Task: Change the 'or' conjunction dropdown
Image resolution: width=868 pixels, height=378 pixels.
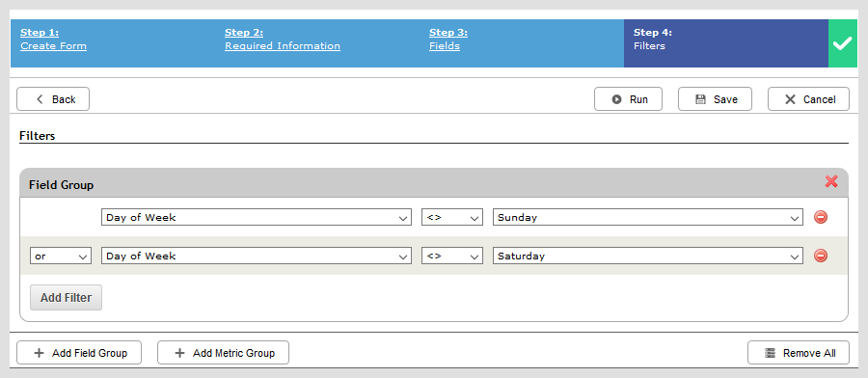Action: coord(61,256)
